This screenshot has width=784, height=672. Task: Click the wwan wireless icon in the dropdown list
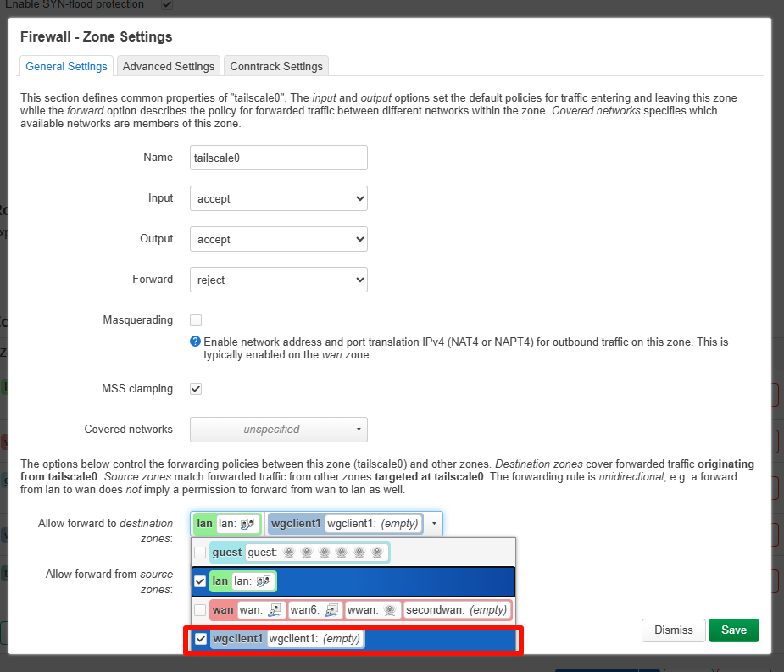coord(389,610)
